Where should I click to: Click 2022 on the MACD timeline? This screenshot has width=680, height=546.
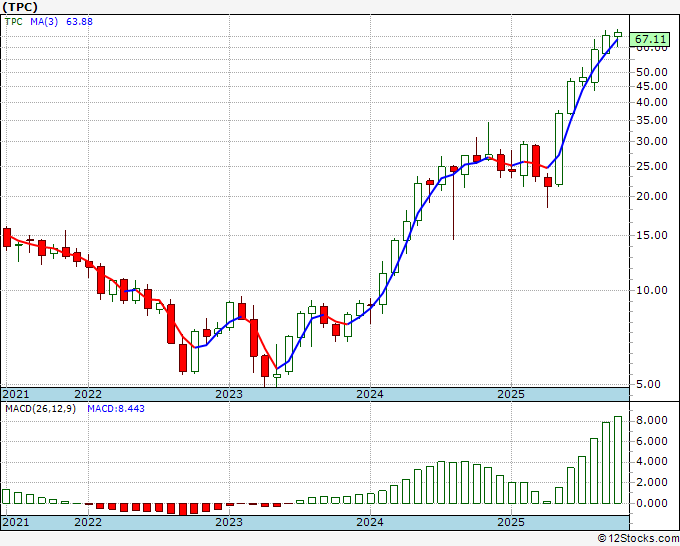(88, 522)
